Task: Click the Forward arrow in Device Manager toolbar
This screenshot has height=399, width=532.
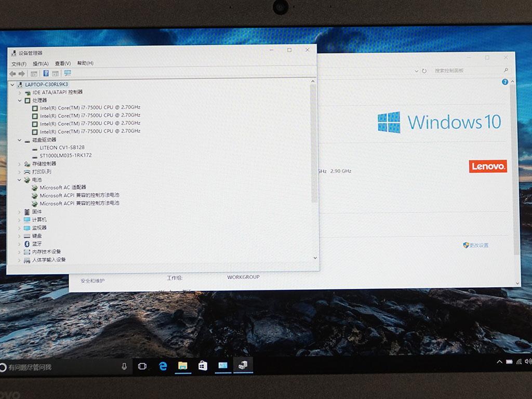Action: [22, 74]
